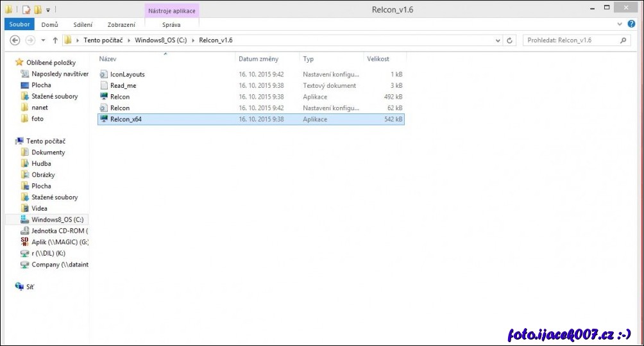Open the Customize Quick Access Toolbar dropdown
This screenshot has width=644, height=346.
tap(48, 10)
